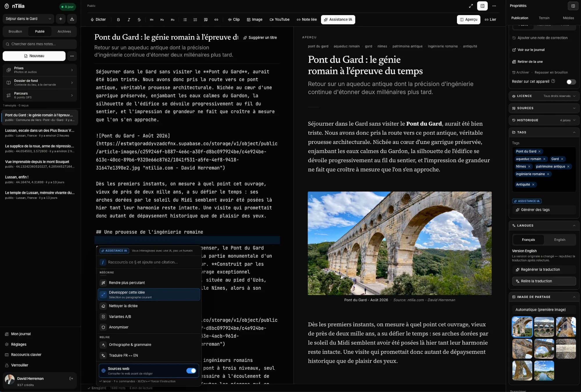Insert blockquote from toolbar
Screen dimensions: 581x392
tap(206, 19)
